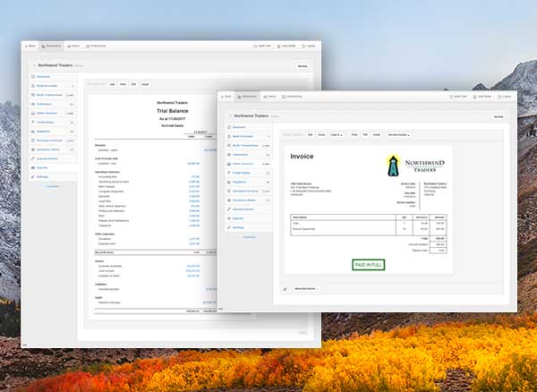Click Credit Notes icon in Invoice window sidebar
The image size is (537, 392).
(229, 173)
